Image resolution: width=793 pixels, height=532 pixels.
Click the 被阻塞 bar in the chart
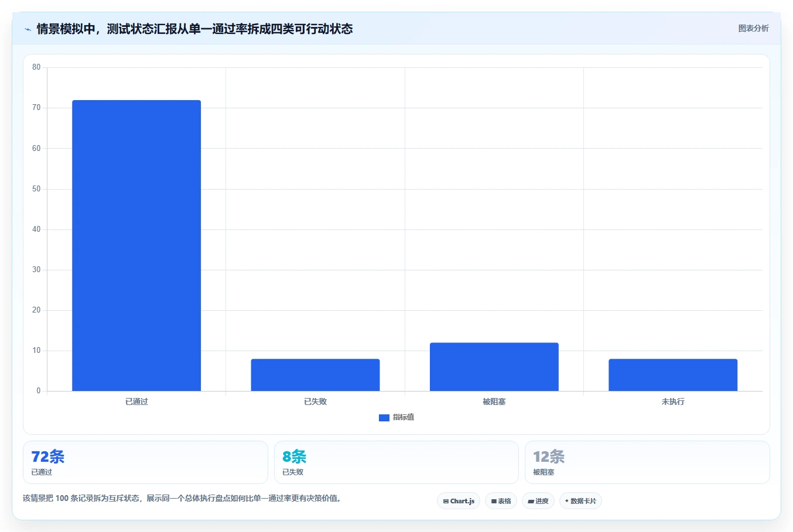494,367
